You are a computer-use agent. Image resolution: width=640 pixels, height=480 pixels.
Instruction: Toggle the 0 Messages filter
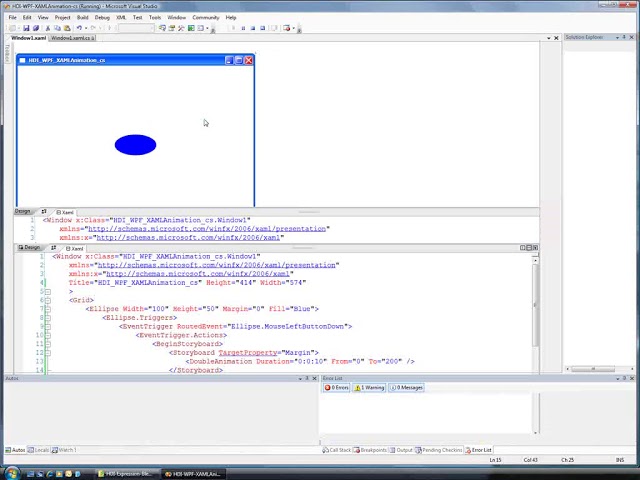(x=407, y=387)
